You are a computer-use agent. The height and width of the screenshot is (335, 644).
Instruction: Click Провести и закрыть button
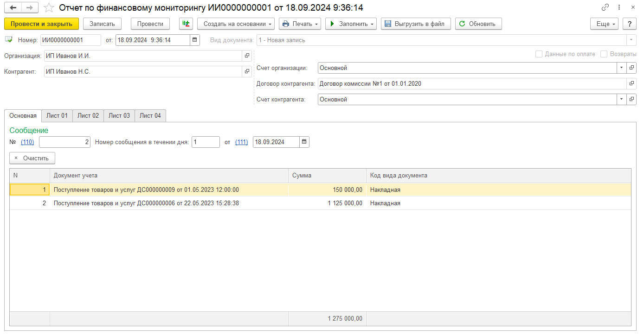[x=41, y=24]
